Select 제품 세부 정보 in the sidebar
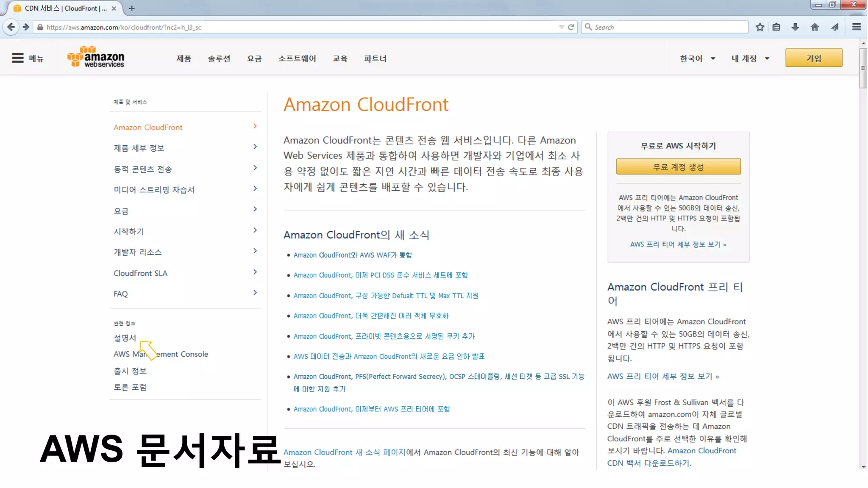868x488 pixels. (x=139, y=148)
